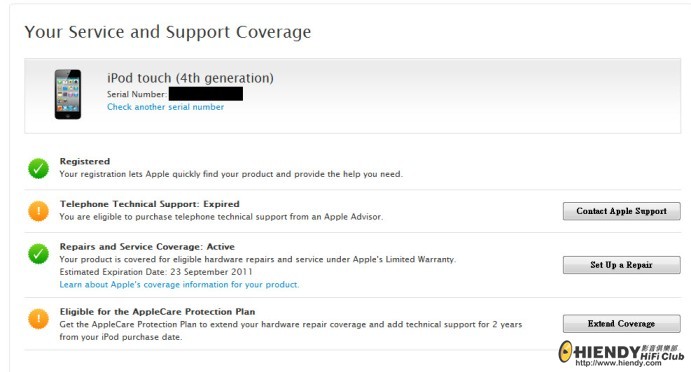Click the iPod touch (4th generation) title
Screen dimensions: 691x372
190,78
